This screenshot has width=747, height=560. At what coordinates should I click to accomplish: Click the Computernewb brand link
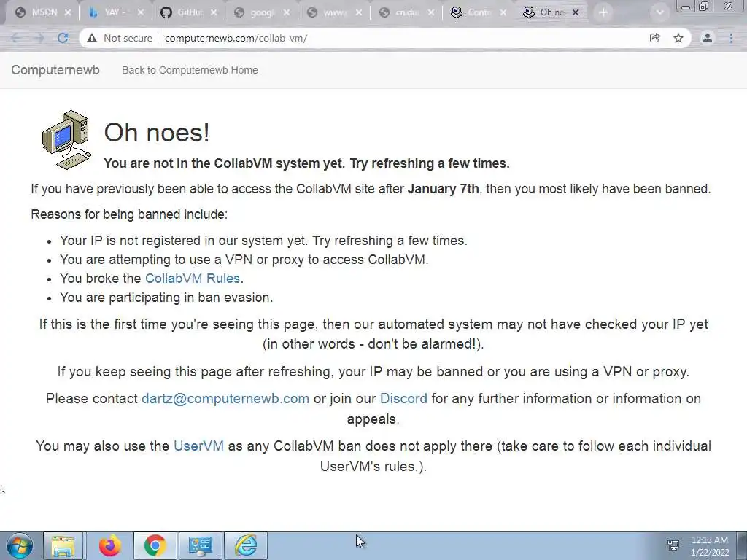click(x=55, y=70)
